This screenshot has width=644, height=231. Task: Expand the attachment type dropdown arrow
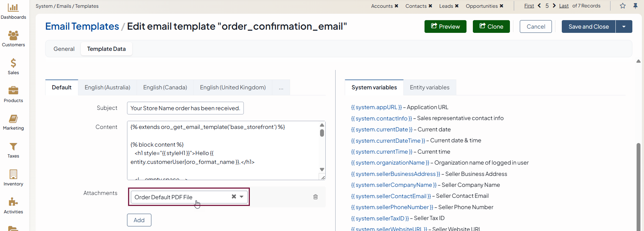point(242,197)
